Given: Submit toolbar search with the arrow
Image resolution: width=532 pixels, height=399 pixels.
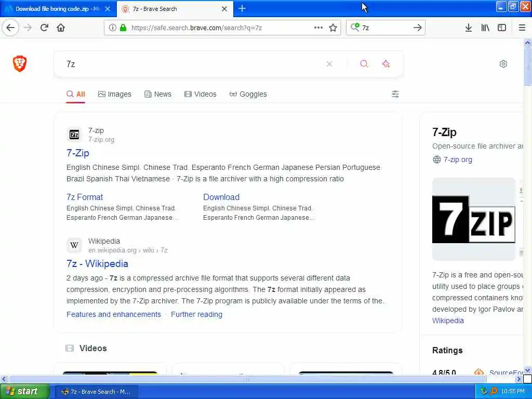Looking at the screenshot, I should point(418,28).
